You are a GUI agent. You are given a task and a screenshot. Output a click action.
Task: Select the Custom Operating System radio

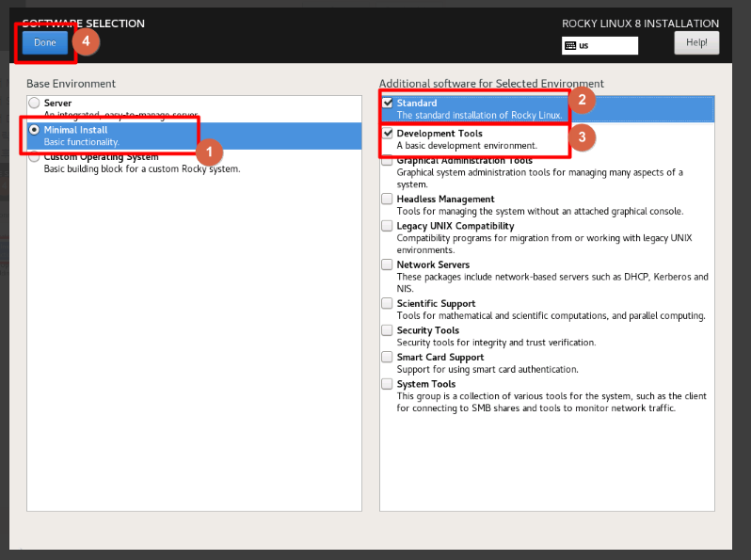coord(34,156)
